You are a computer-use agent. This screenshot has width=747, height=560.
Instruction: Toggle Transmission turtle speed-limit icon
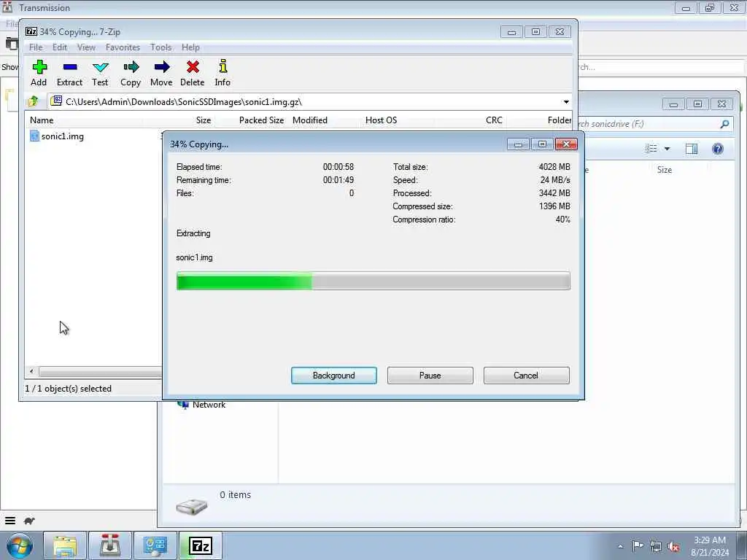(29, 521)
